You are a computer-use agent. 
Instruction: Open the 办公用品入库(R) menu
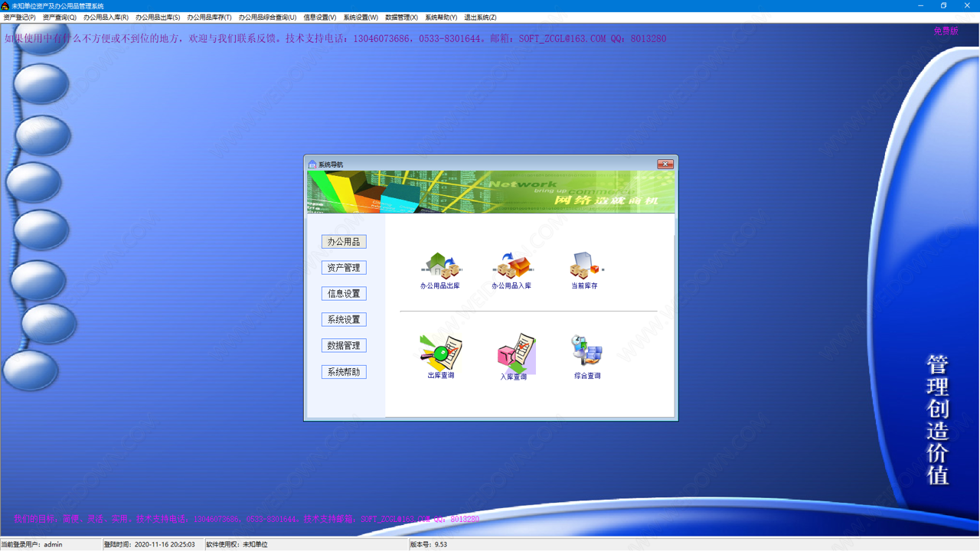click(x=106, y=18)
